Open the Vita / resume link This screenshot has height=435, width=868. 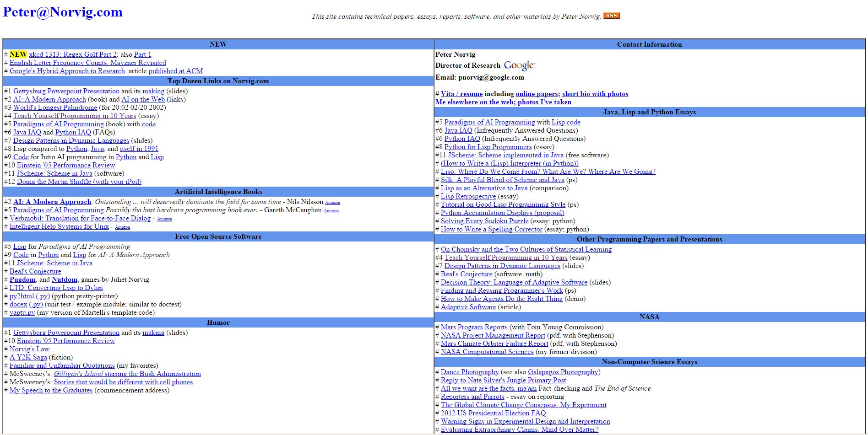point(461,94)
